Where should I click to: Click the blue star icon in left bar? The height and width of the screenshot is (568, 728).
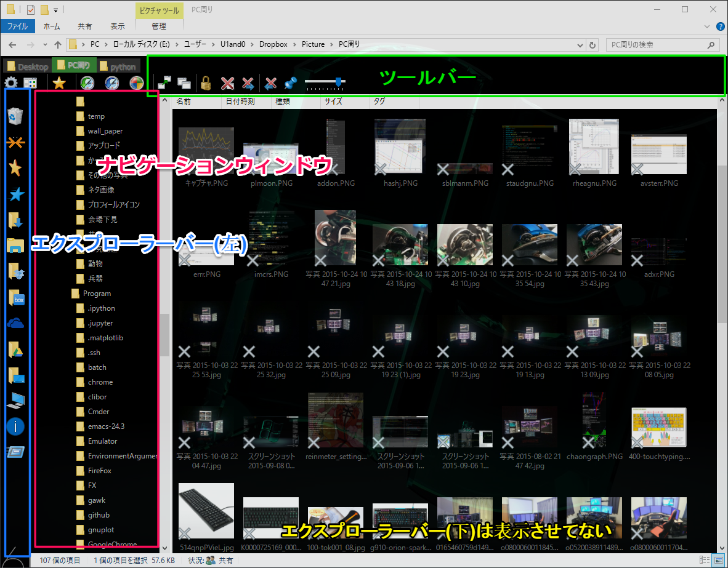coord(17,194)
